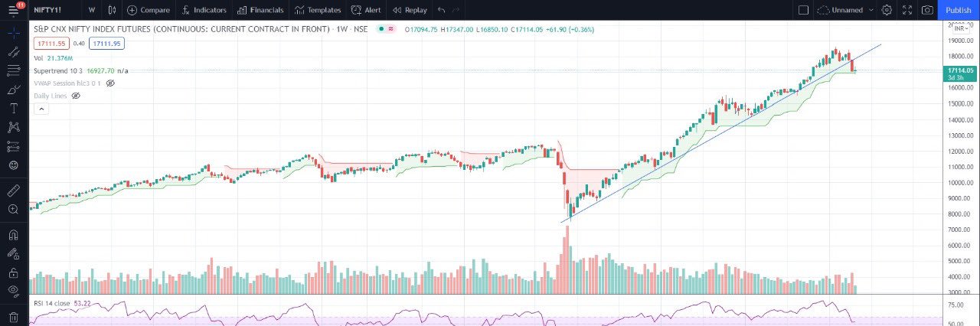Click the Publish button

[959, 10]
